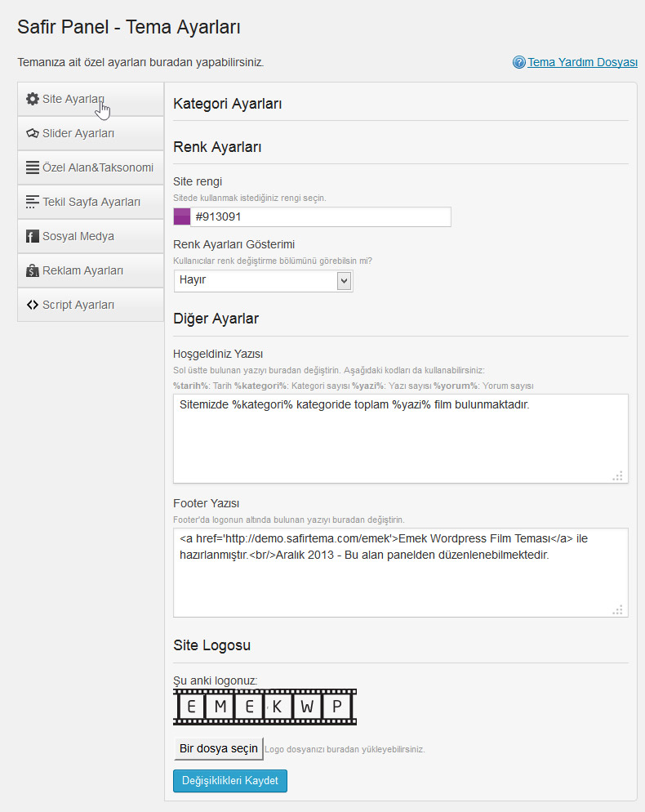Click the icon beside Tekil Sayfa Ayarları
The height and width of the screenshot is (812, 645).
33,202
